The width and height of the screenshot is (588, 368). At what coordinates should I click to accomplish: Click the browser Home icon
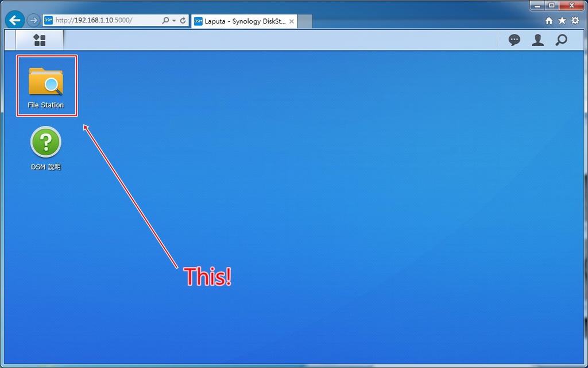coord(549,21)
